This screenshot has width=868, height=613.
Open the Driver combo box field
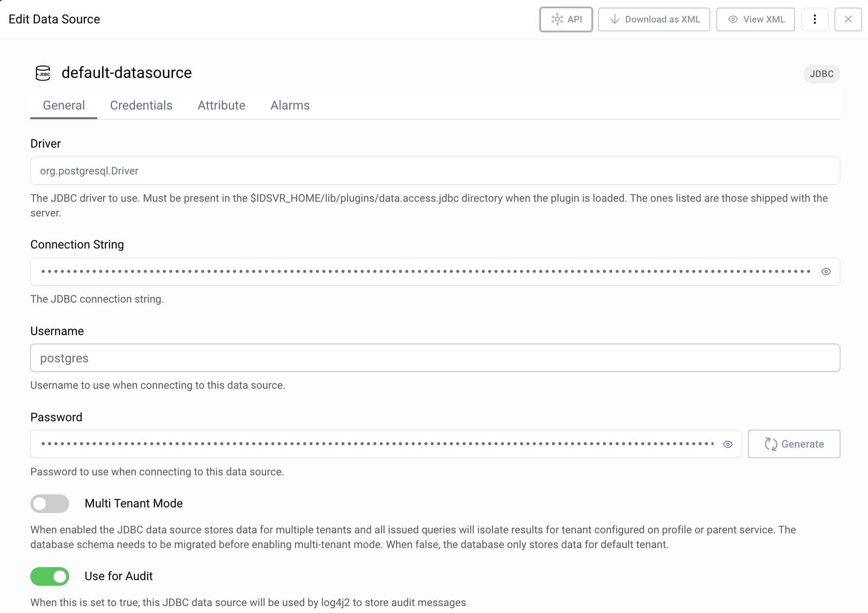point(434,171)
